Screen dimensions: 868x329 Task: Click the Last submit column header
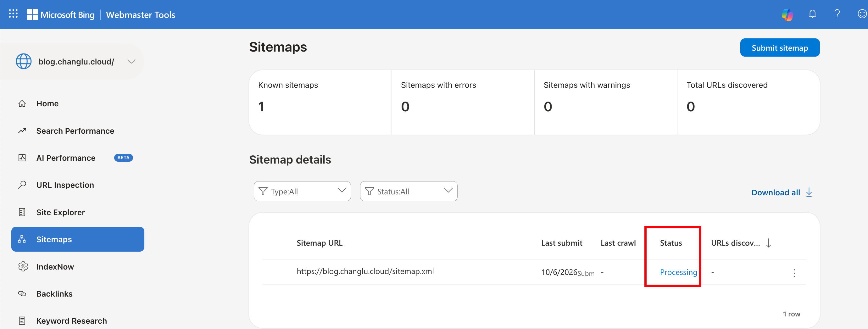pyautogui.click(x=562, y=243)
